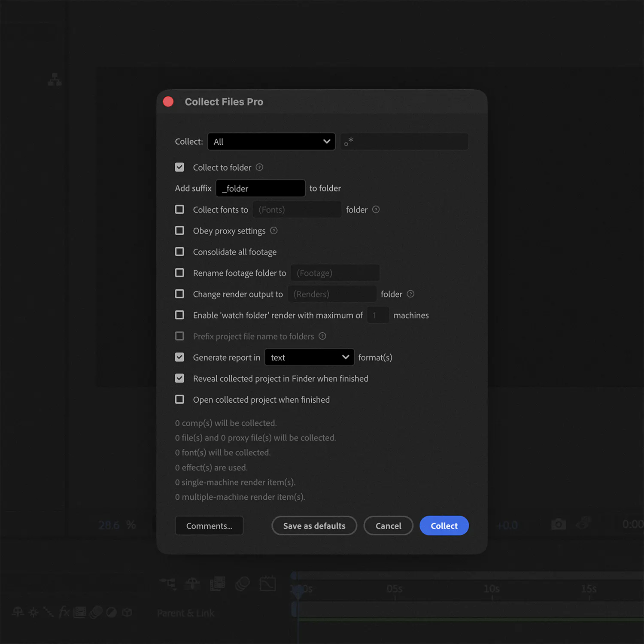
Task: Click the suffix field containing _folder
Action: [x=260, y=188]
